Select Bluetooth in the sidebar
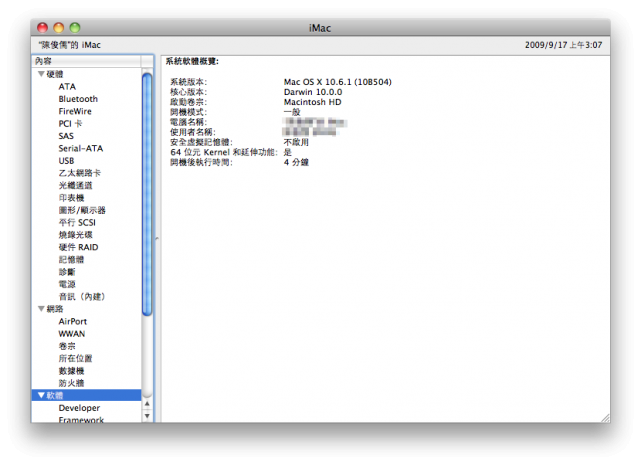The image size is (640, 465). tap(78, 99)
